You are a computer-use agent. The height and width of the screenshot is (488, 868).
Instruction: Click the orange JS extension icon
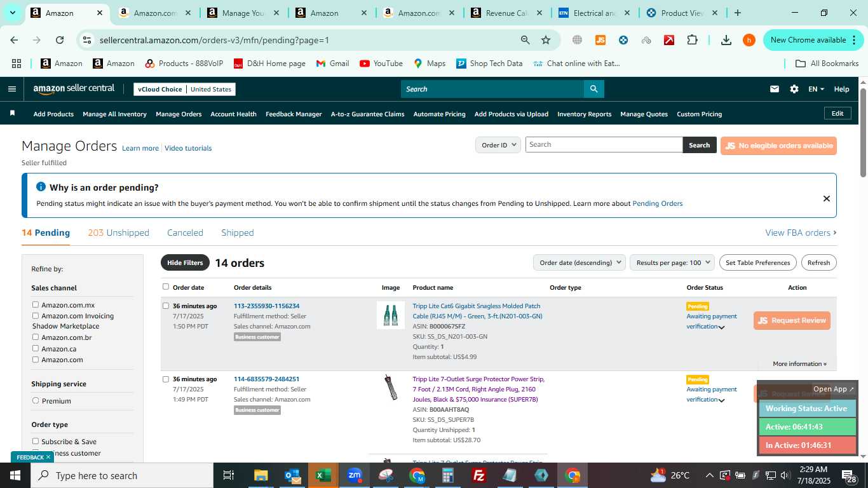pyautogui.click(x=600, y=40)
